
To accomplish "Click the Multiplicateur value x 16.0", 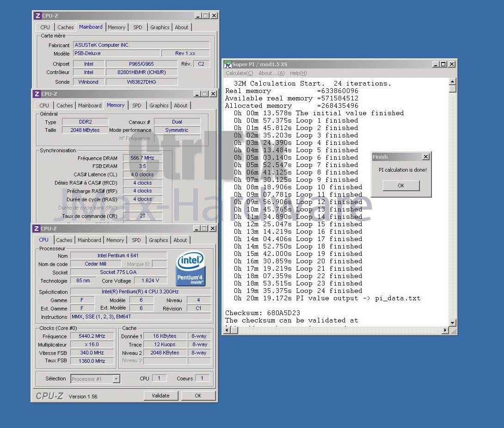I will [92, 344].
